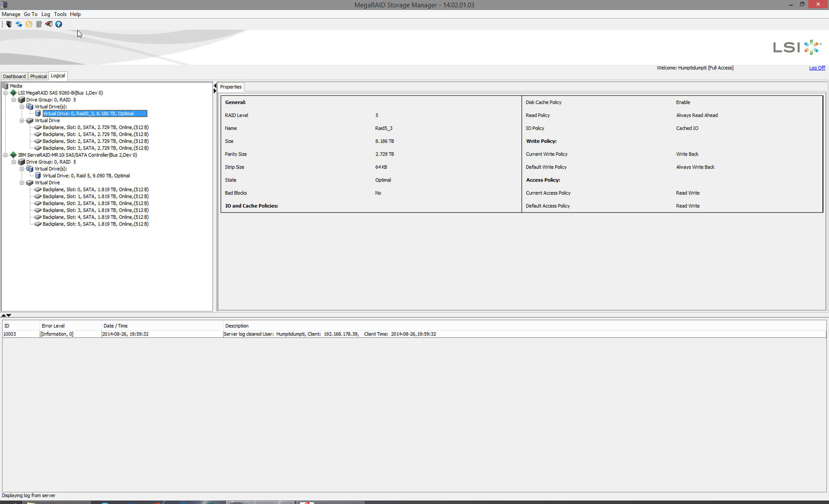Collapse LSI Drive Group 0 node
829x504 pixels.
(13, 100)
